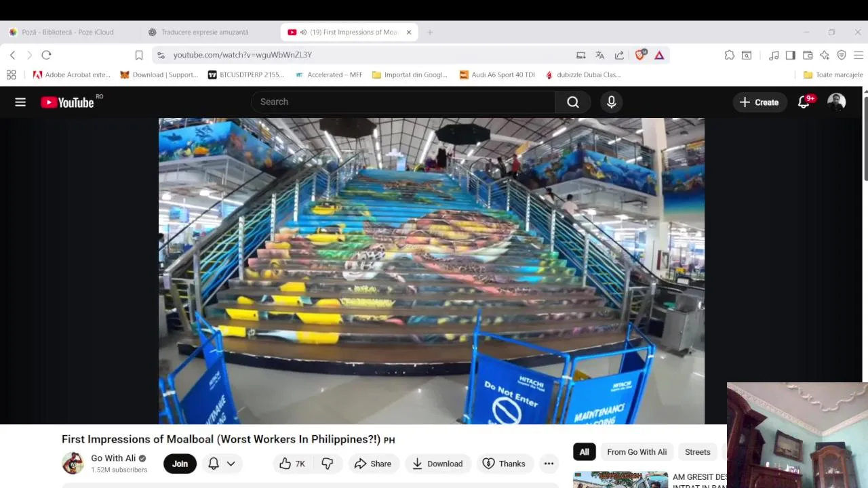Click into the YouTube search field
The height and width of the screenshot is (488, 868).
tap(403, 102)
